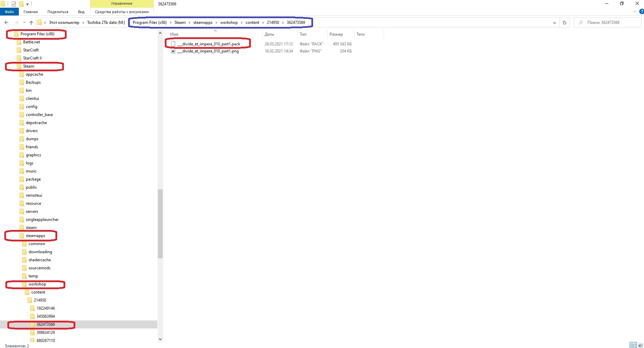The image size is (644, 348).
Task: Open the Поделиться ribbon tab
Action: point(58,12)
